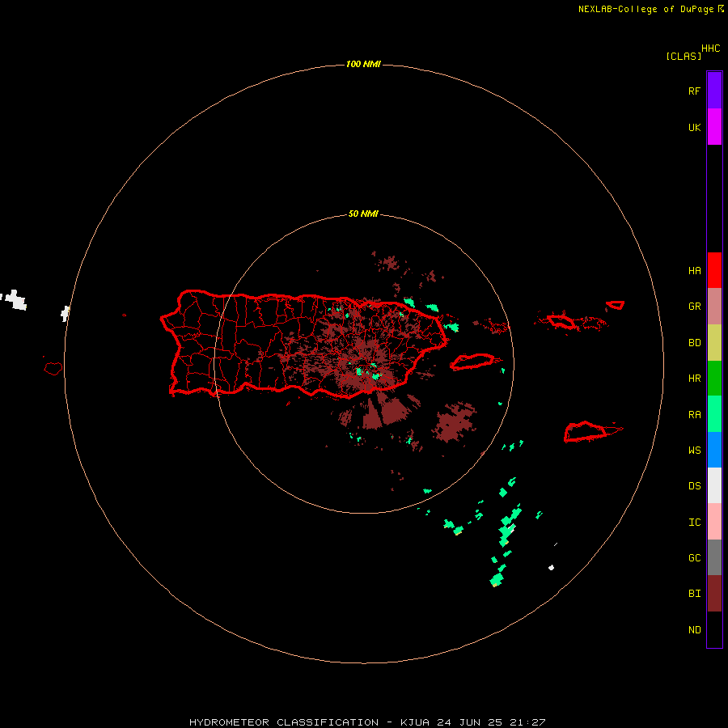Image resolution: width=728 pixels, height=728 pixels.
Task: Click the WS legend label
Action: point(694,451)
